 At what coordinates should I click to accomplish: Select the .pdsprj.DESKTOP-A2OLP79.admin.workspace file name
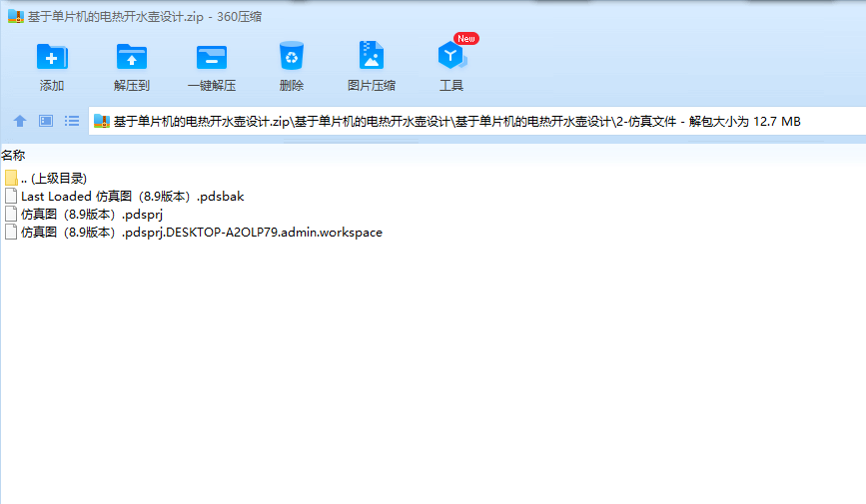(x=202, y=233)
